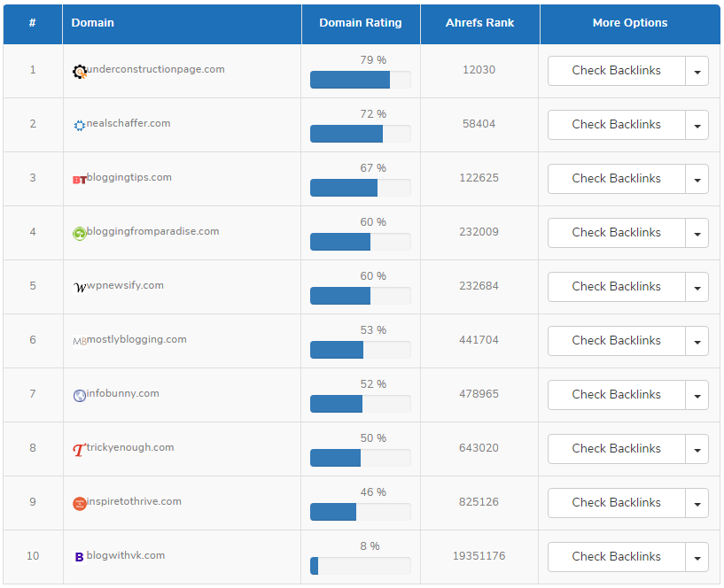This screenshot has width=724, height=588.
Task: Open dropdown arrow for nealschaffer.com row
Action: coord(697,125)
